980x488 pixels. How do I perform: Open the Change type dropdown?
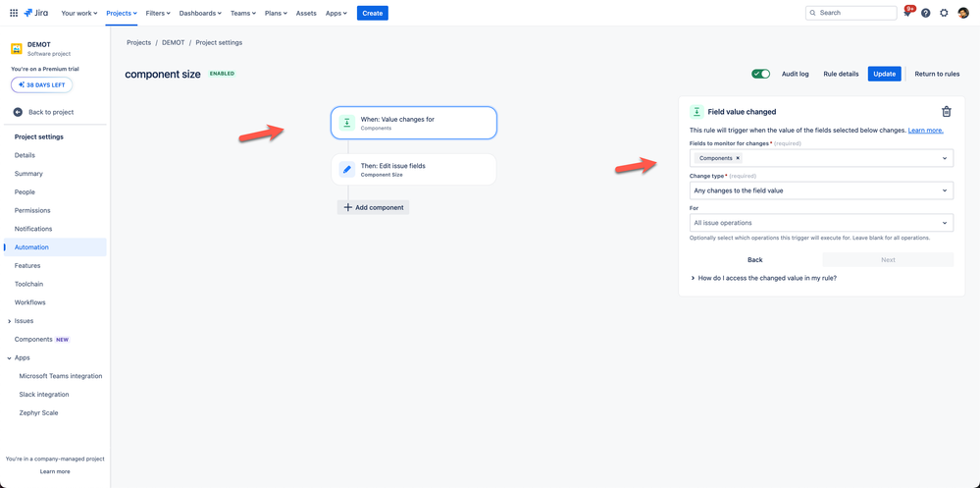coord(821,190)
